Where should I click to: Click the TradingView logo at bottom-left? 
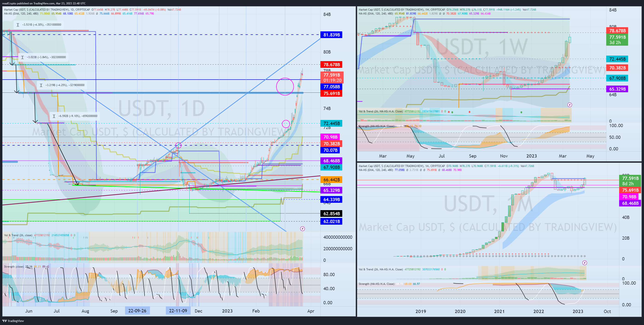[x=13, y=321]
